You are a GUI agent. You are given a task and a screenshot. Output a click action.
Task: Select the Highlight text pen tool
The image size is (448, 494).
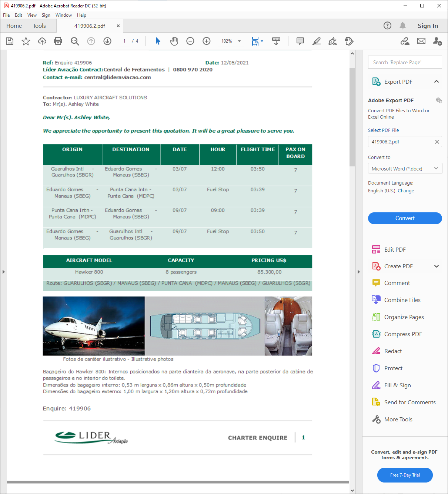click(317, 41)
